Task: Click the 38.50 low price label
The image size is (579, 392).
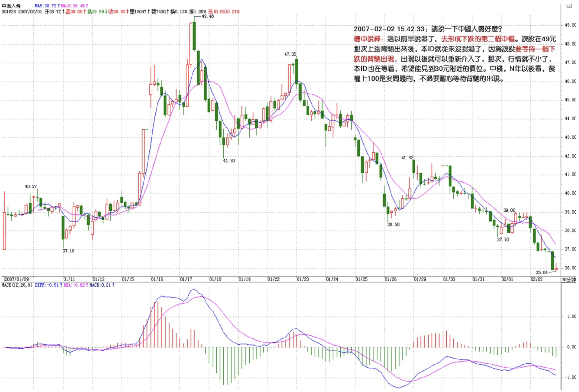Action: point(393,224)
